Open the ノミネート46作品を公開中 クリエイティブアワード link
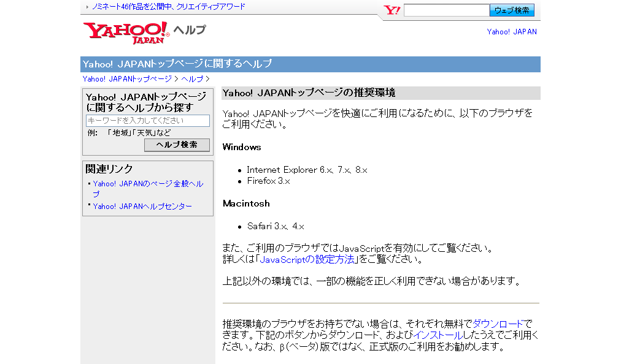Image resolution: width=621 pixels, height=364 pixels. (x=168, y=7)
